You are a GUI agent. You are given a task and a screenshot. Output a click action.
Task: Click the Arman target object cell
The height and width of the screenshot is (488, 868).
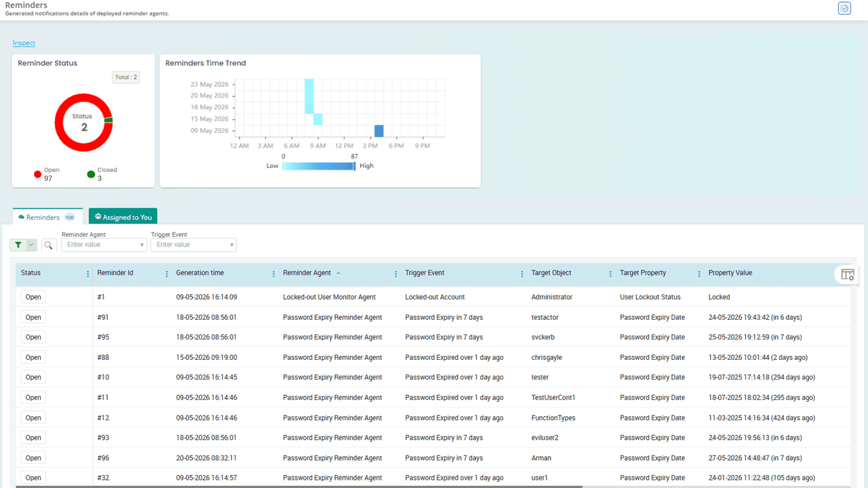click(541, 458)
